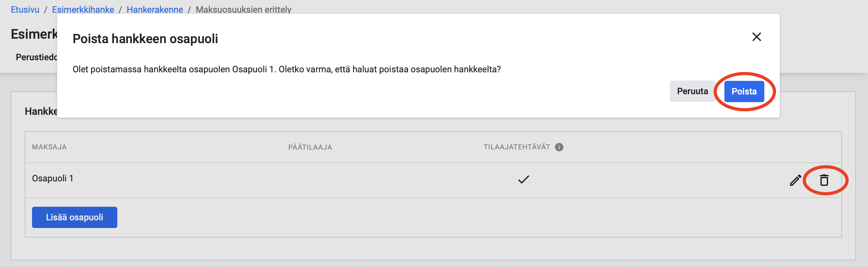Add a party with Lisää osapuoli

pyautogui.click(x=74, y=217)
